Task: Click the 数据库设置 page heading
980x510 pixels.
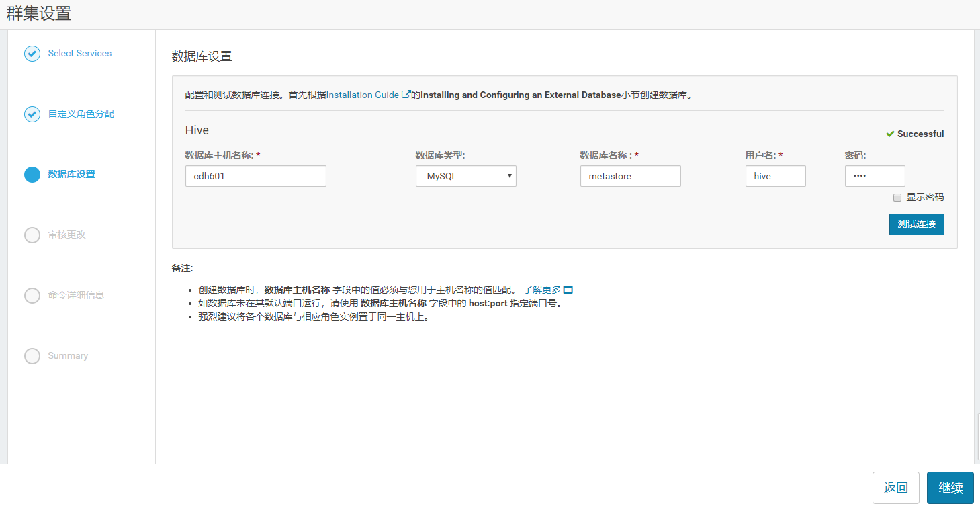Action: 202,56
